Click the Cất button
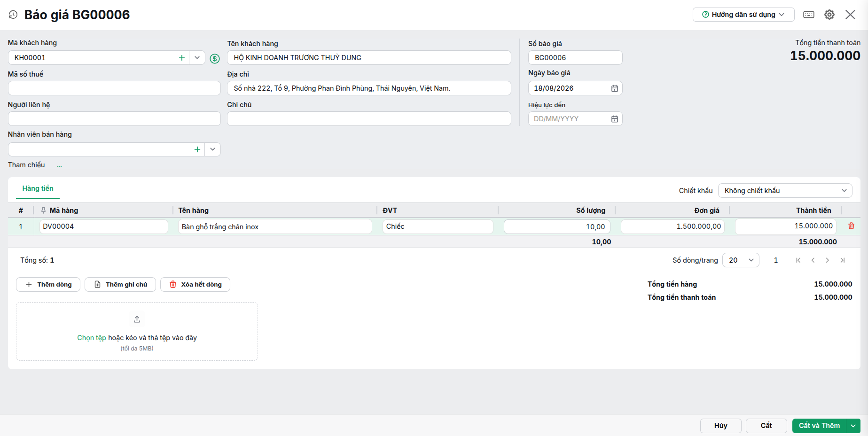Viewport: 868px width, 436px height. pos(766,426)
